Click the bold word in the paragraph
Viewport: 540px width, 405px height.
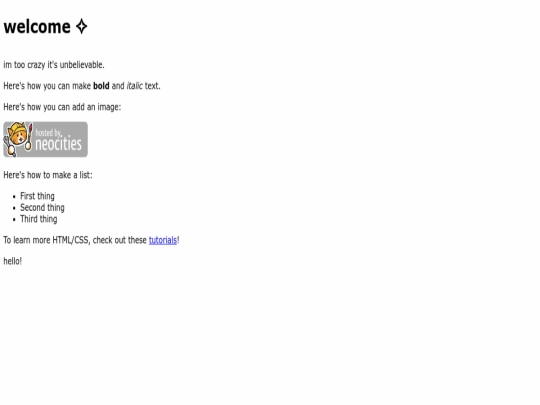[x=101, y=86]
